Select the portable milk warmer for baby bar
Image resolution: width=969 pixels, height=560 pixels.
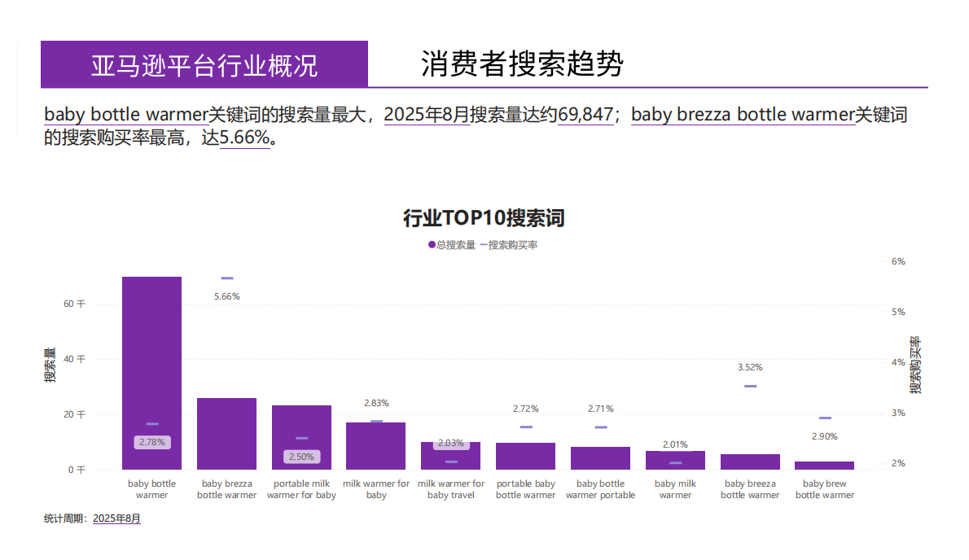[301, 435]
